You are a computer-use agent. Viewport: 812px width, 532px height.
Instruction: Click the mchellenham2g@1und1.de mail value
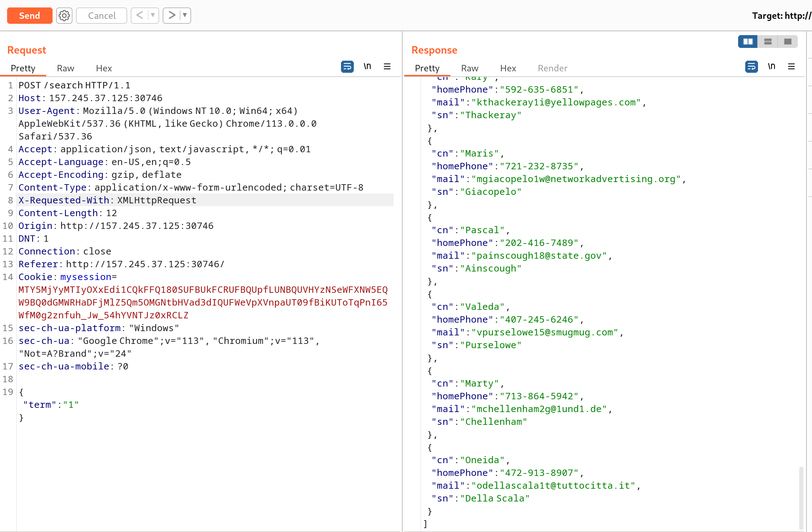point(539,409)
